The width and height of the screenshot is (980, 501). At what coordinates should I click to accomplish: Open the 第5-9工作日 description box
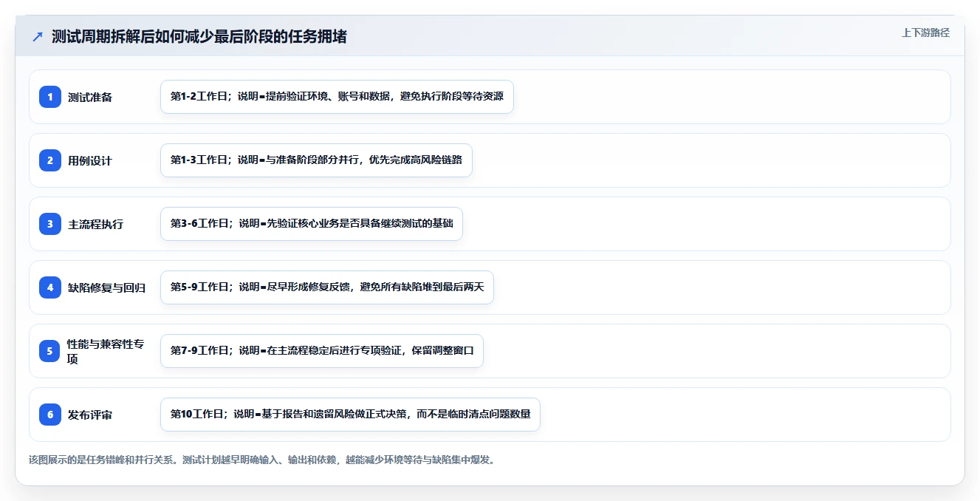click(326, 287)
